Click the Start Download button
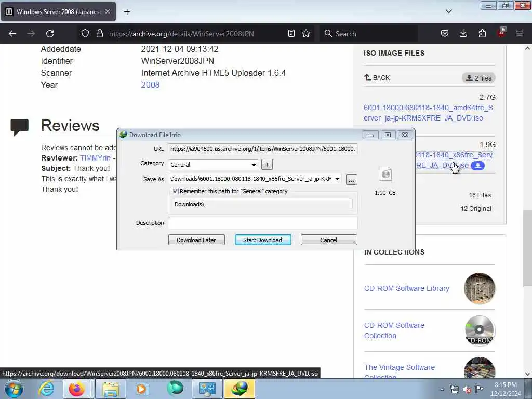 pos(263,240)
